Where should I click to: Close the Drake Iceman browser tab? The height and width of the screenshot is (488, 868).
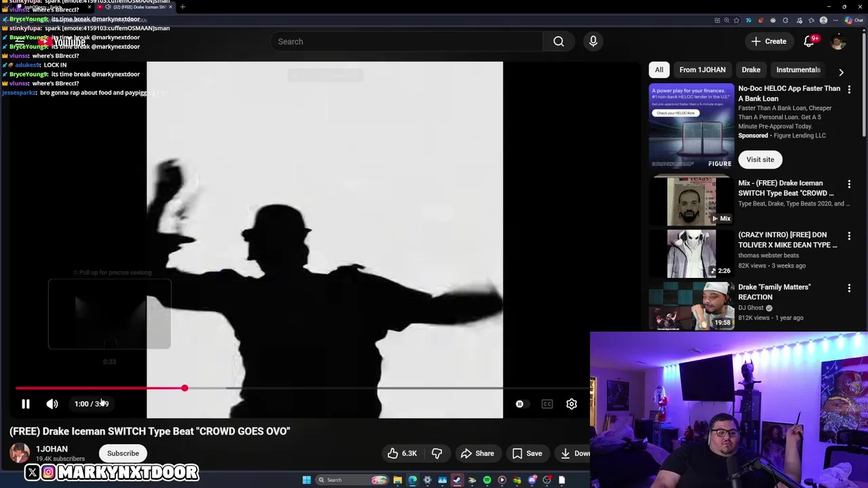[x=170, y=7]
